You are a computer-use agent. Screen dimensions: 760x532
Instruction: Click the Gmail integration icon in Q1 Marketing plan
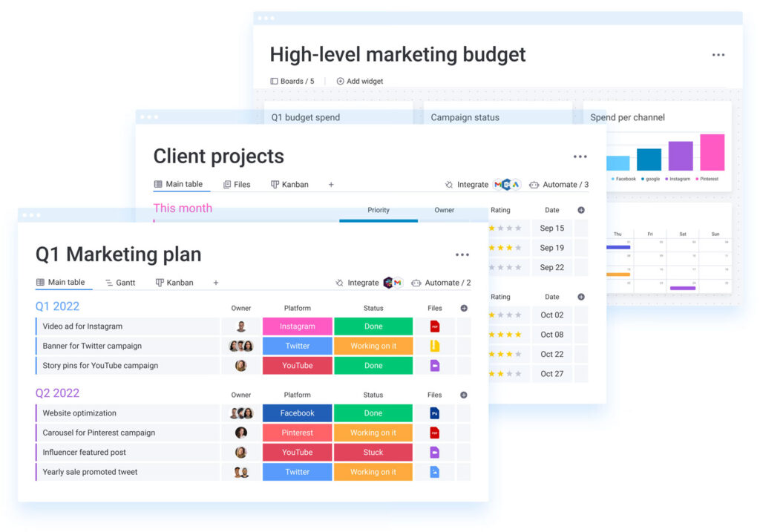coord(398,283)
